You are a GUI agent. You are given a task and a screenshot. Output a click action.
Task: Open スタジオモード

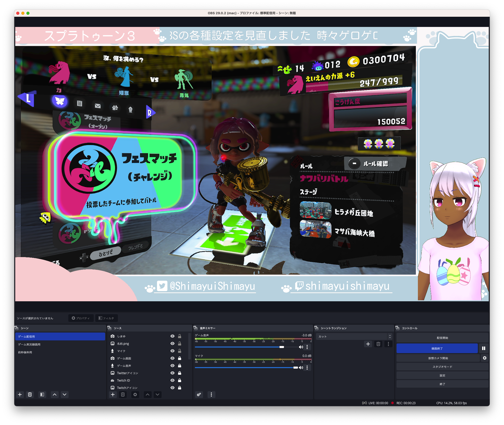pos(442,367)
